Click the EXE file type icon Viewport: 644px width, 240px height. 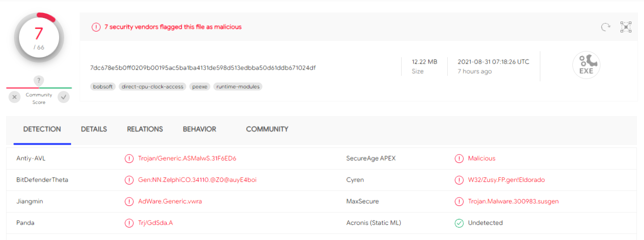(586, 65)
